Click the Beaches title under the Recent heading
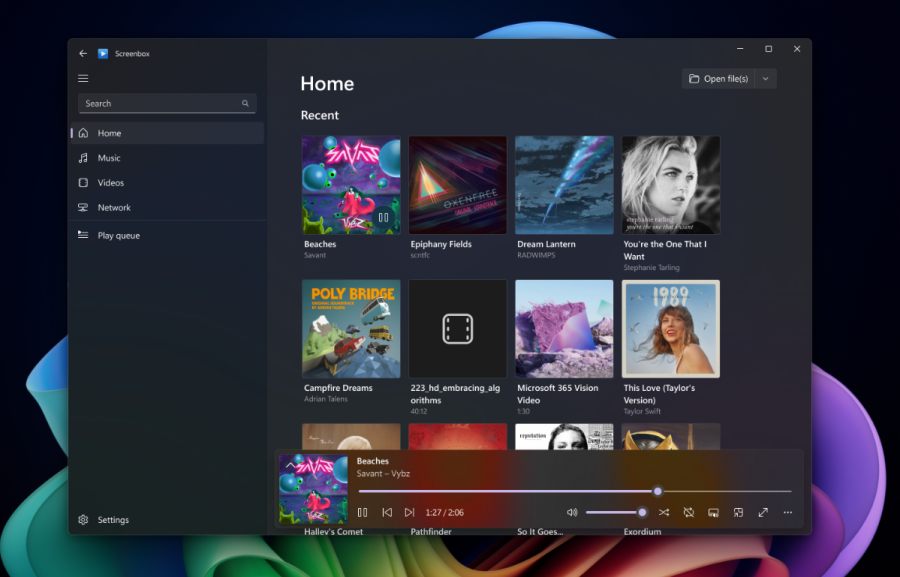900x577 pixels. point(320,244)
